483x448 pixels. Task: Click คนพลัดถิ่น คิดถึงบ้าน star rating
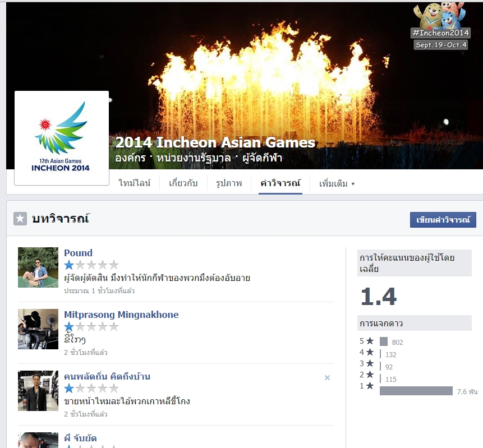point(91,388)
